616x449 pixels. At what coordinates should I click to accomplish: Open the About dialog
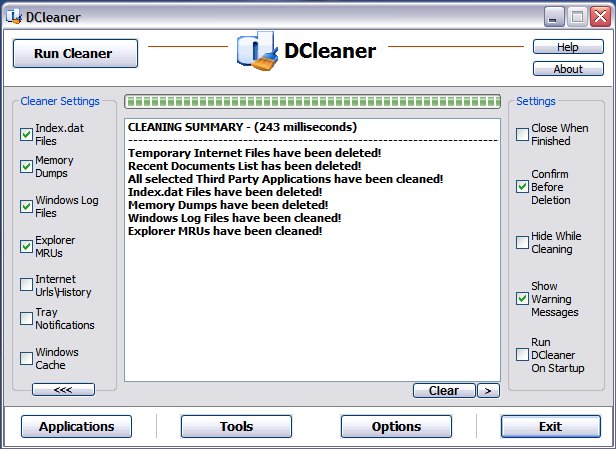[568, 69]
